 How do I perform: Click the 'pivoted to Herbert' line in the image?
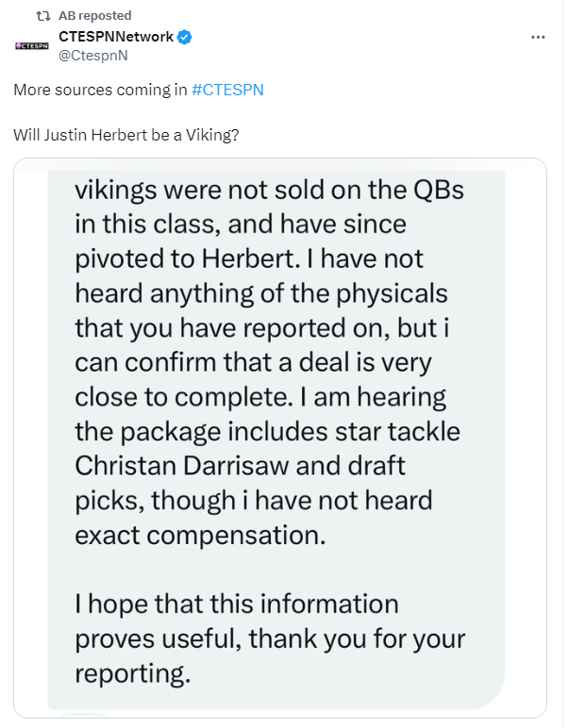pyautogui.click(x=249, y=258)
